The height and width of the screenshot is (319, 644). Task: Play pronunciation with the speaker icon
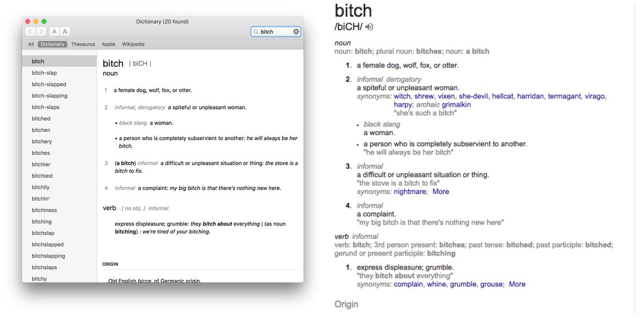point(369,27)
